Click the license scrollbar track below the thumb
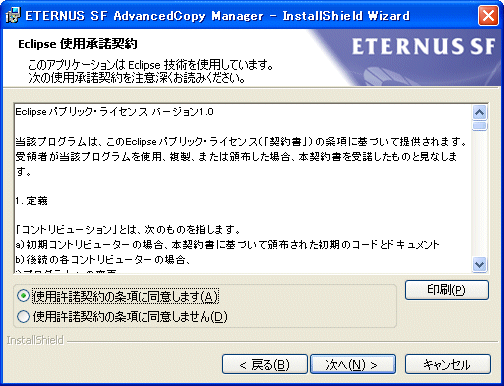This screenshot has width=504, height=386. click(x=479, y=193)
